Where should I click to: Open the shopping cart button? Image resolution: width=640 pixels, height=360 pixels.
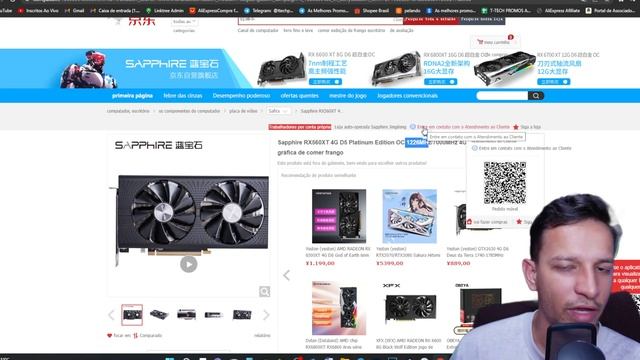coord(494,42)
